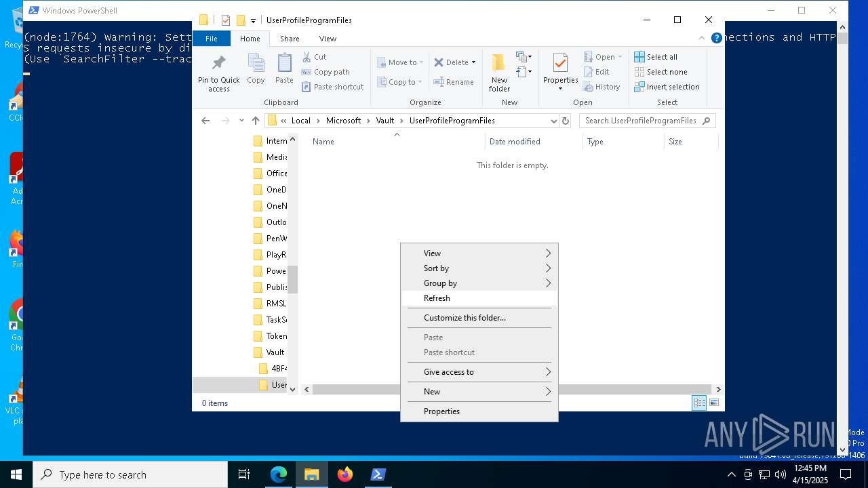Click the navigation pane scroll-down arrow
The image size is (868, 488).
pos(293,389)
